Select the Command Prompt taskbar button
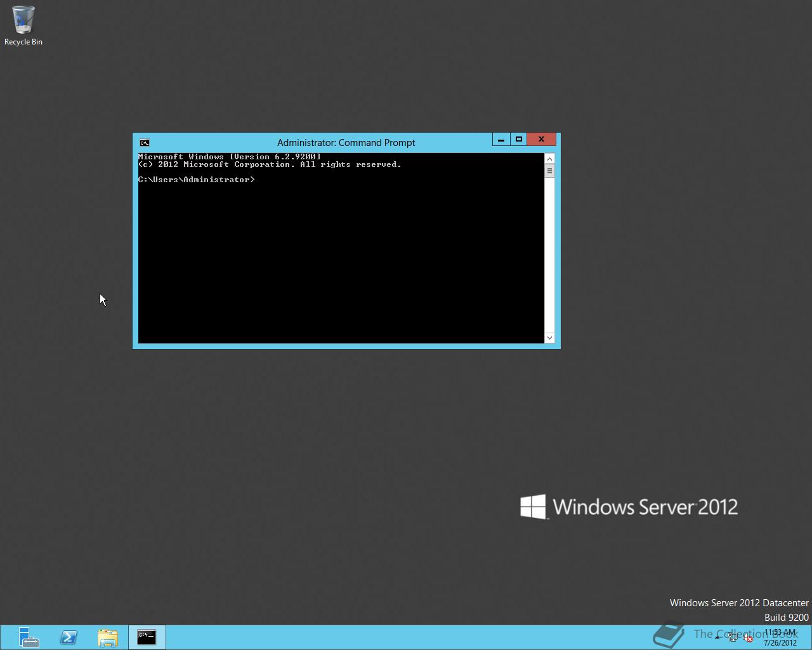The height and width of the screenshot is (650, 812). [147, 637]
